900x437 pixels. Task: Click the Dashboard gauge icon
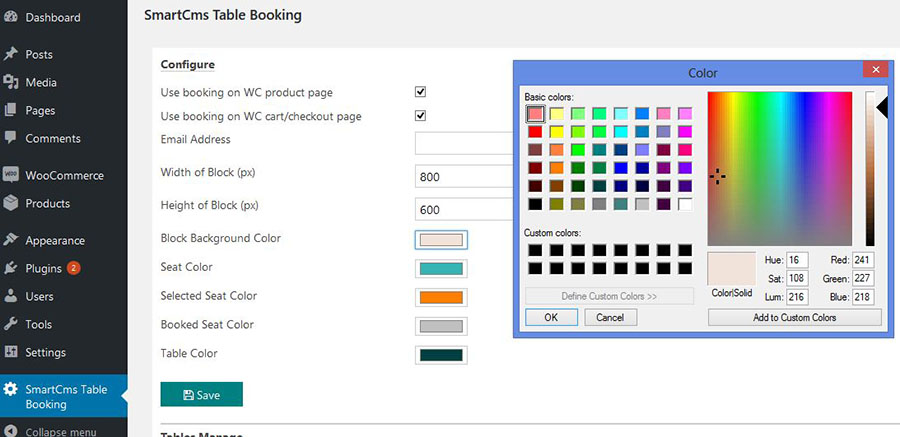(x=11, y=18)
